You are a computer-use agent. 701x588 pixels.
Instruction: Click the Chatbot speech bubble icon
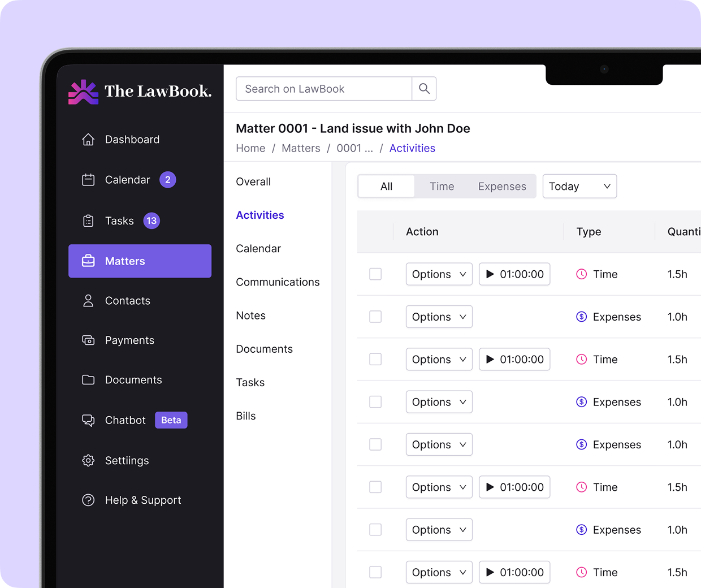tap(88, 420)
